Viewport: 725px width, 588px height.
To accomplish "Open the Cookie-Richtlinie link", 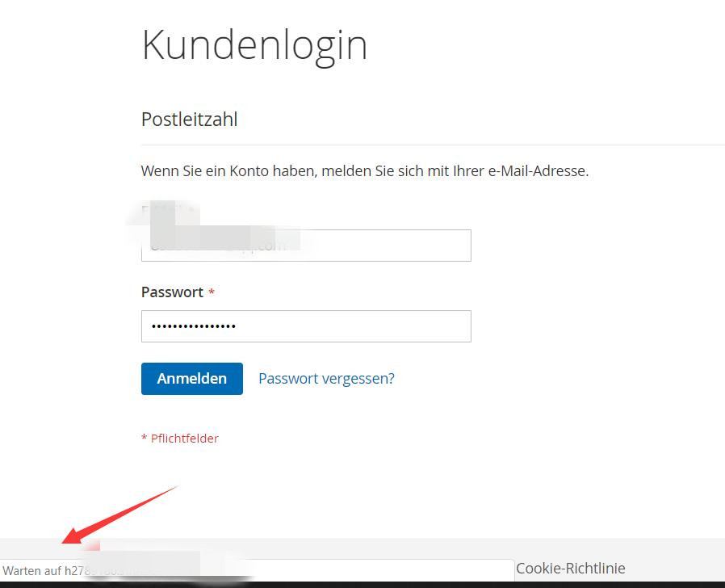I will [x=570, y=569].
